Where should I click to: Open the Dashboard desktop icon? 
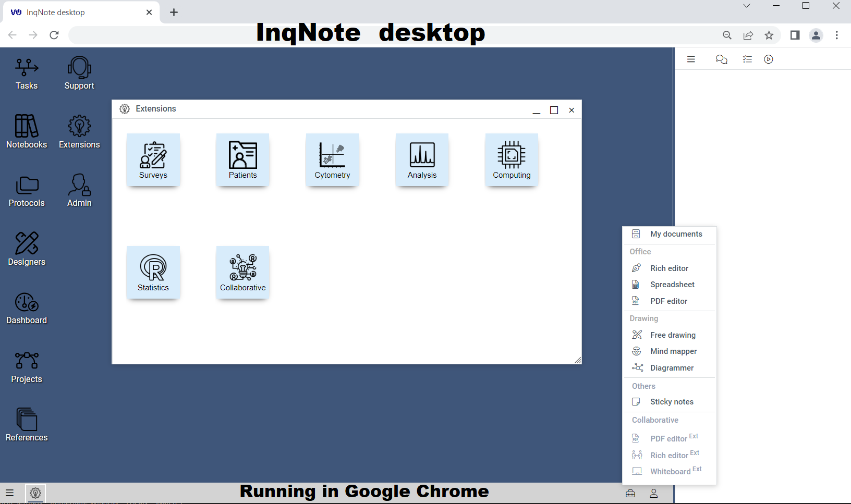click(x=27, y=309)
